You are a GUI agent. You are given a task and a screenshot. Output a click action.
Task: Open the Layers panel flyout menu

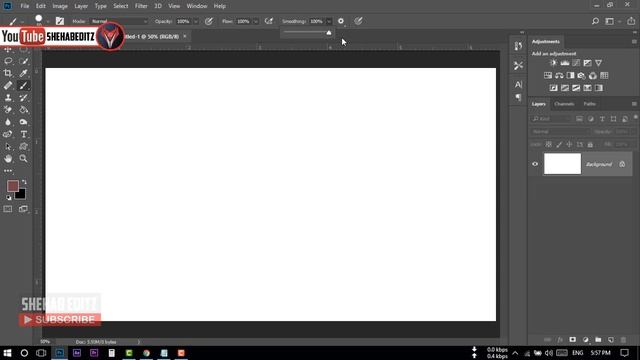click(x=634, y=104)
